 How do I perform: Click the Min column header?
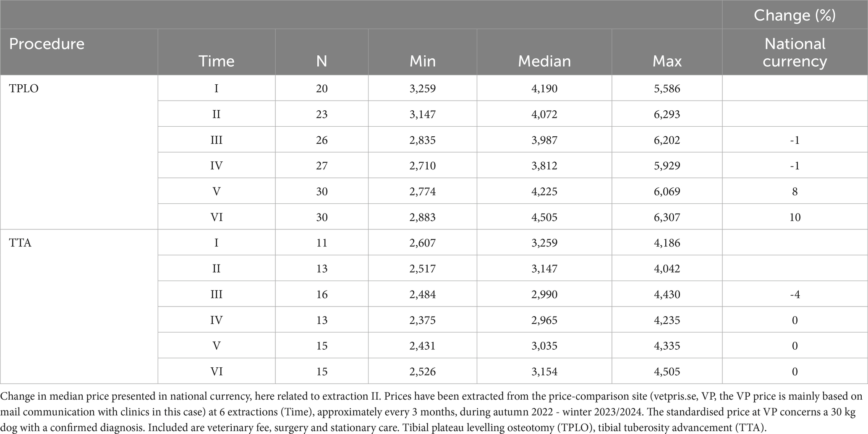422,61
